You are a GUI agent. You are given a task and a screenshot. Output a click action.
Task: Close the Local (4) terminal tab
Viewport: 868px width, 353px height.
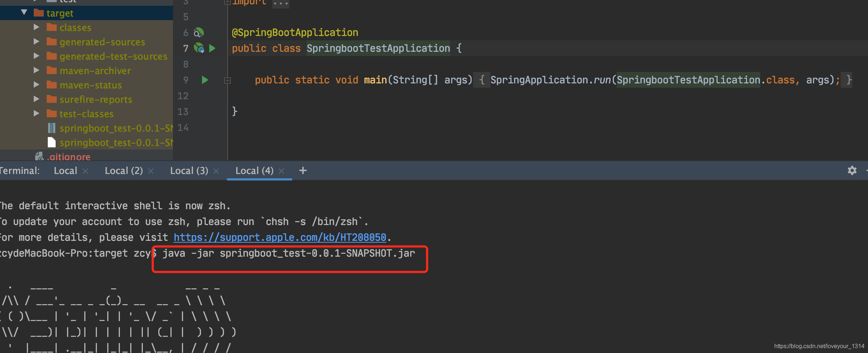pyautogui.click(x=281, y=171)
